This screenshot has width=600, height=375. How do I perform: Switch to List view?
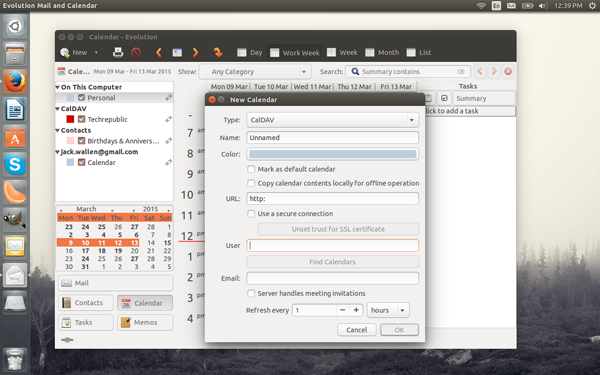[x=419, y=52]
